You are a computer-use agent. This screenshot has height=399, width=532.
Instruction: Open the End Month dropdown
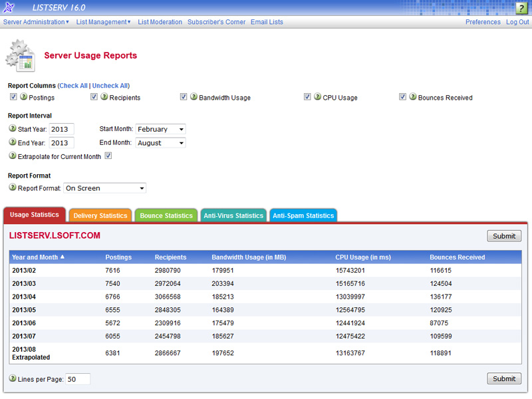click(160, 143)
